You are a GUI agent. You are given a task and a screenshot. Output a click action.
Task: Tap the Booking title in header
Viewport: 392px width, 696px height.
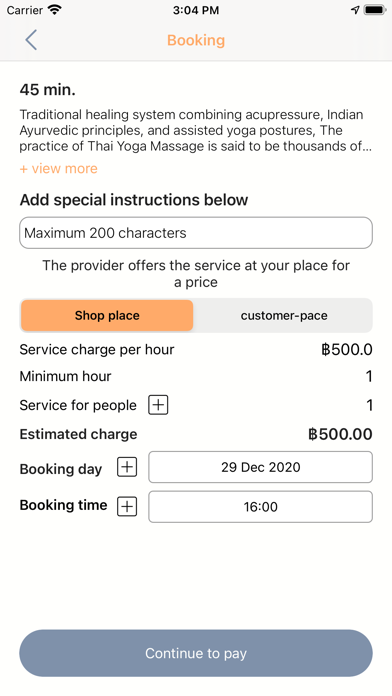point(196,40)
